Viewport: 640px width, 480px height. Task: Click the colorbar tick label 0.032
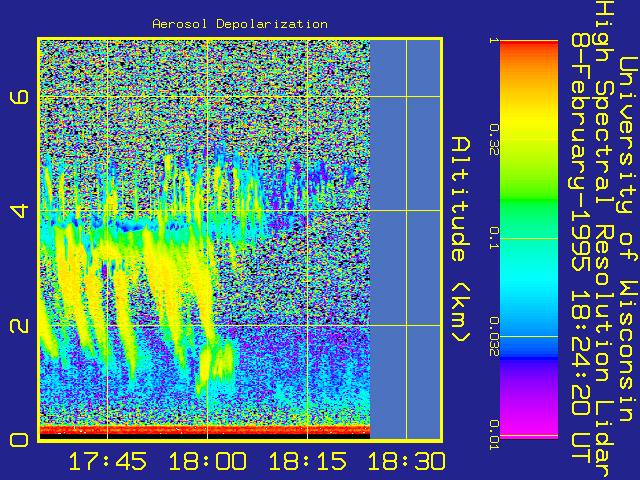494,337
